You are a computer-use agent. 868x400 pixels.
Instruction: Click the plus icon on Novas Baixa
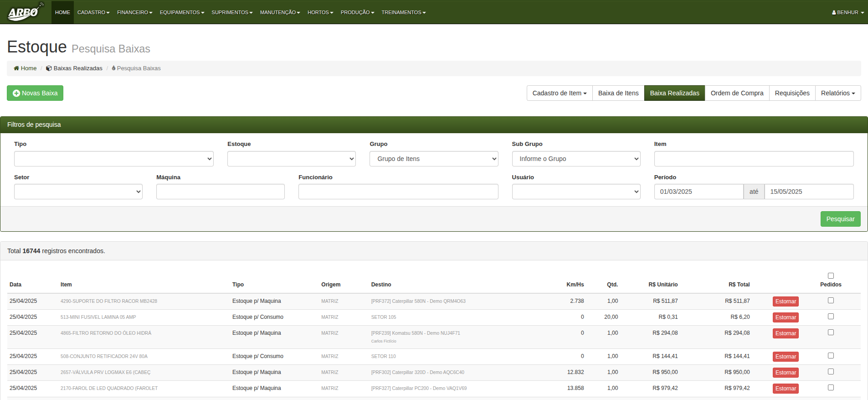(x=16, y=93)
